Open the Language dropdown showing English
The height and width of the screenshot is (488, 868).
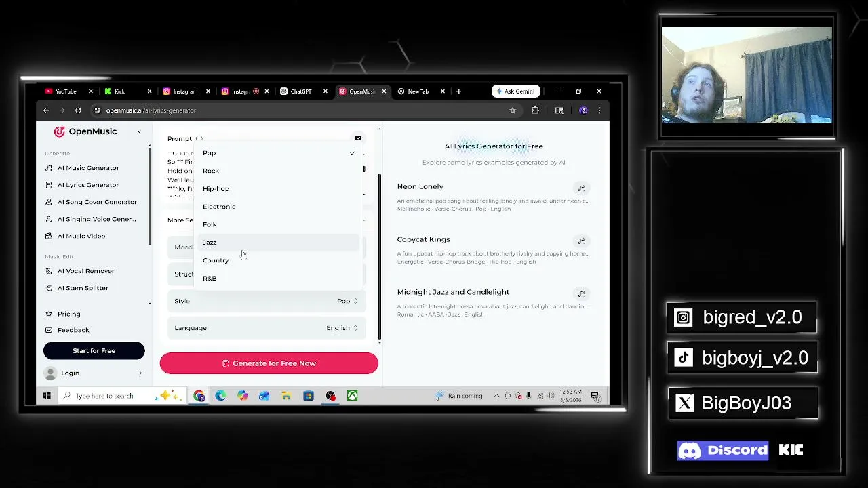tap(267, 328)
